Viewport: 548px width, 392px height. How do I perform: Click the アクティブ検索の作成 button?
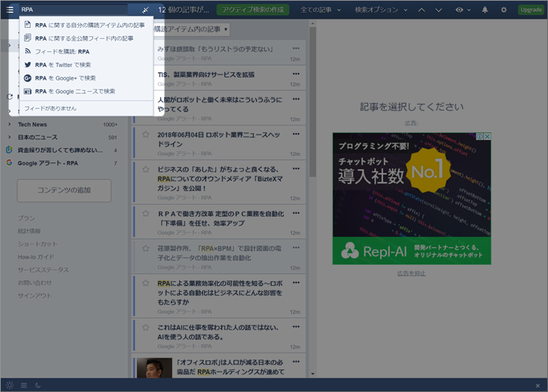click(x=252, y=10)
